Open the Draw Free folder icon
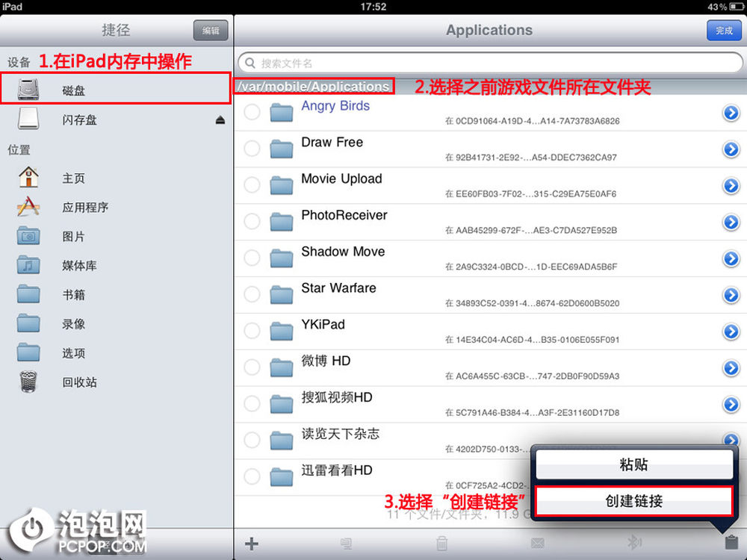The height and width of the screenshot is (560, 747). pyautogui.click(x=281, y=149)
